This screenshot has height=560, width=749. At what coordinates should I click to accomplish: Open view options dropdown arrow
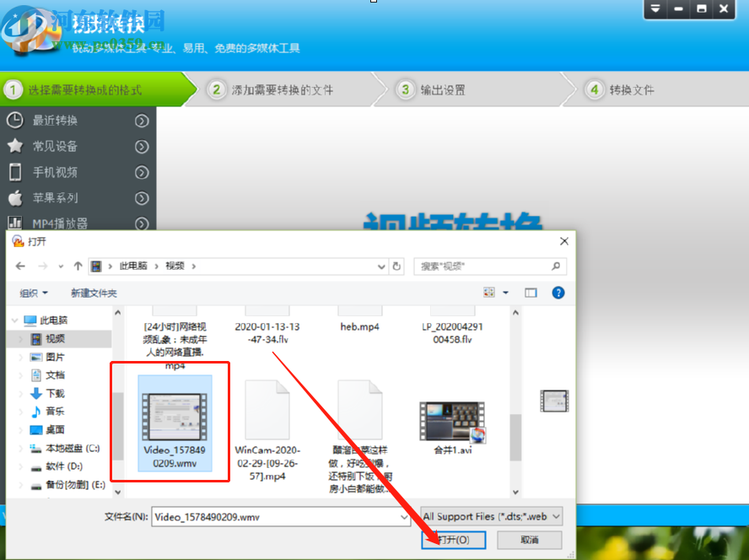tap(506, 293)
